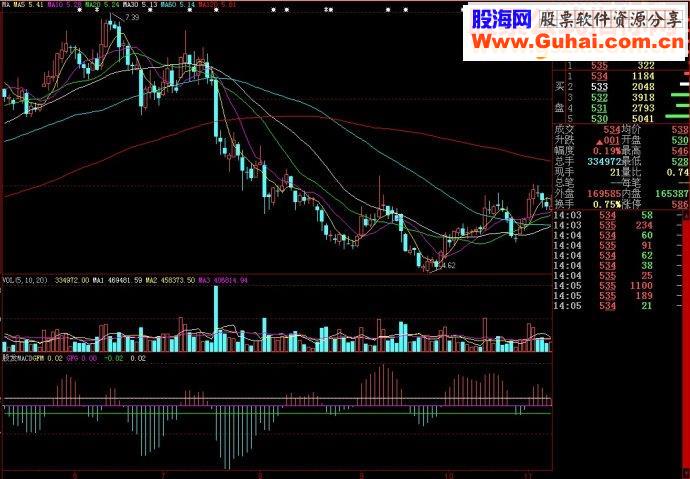
Task: Click the tallest volume bar in the volume pane
Action: (216, 318)
